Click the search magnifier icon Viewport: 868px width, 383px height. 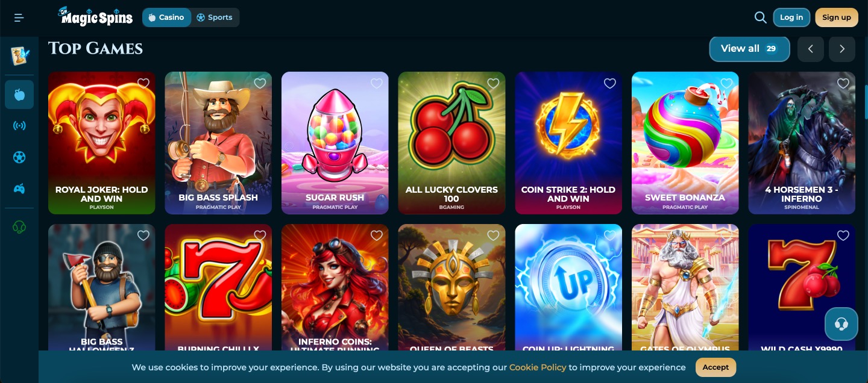tap(760, 17)
